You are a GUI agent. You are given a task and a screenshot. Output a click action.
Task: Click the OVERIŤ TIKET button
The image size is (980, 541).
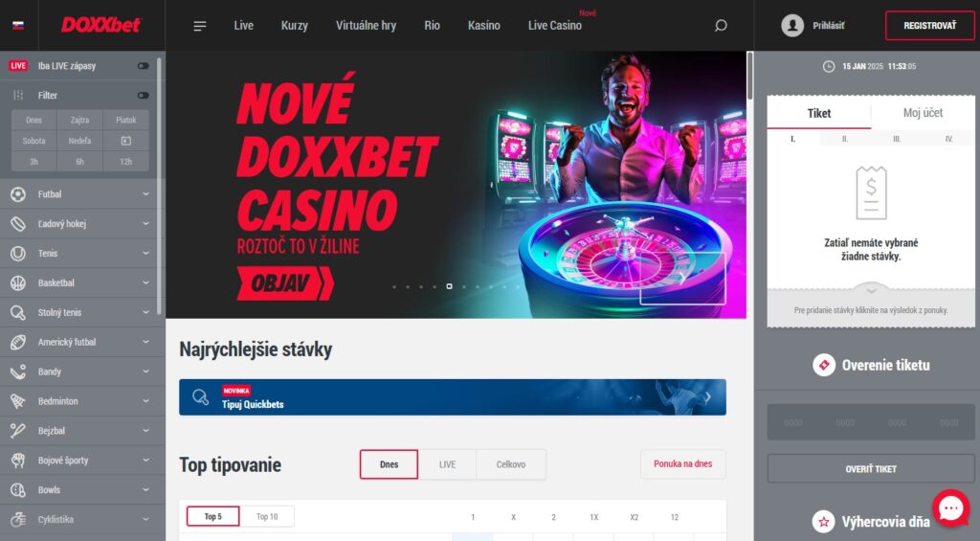point(871,468)
